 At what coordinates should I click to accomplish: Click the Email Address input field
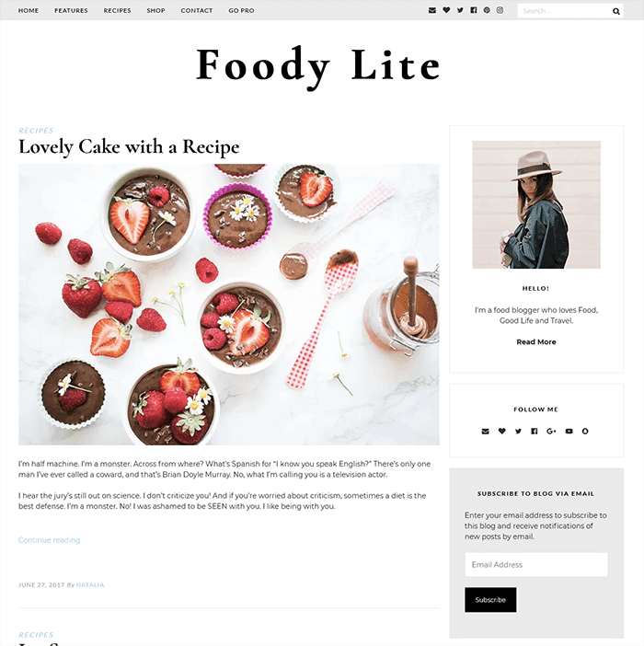pos(536,564)
